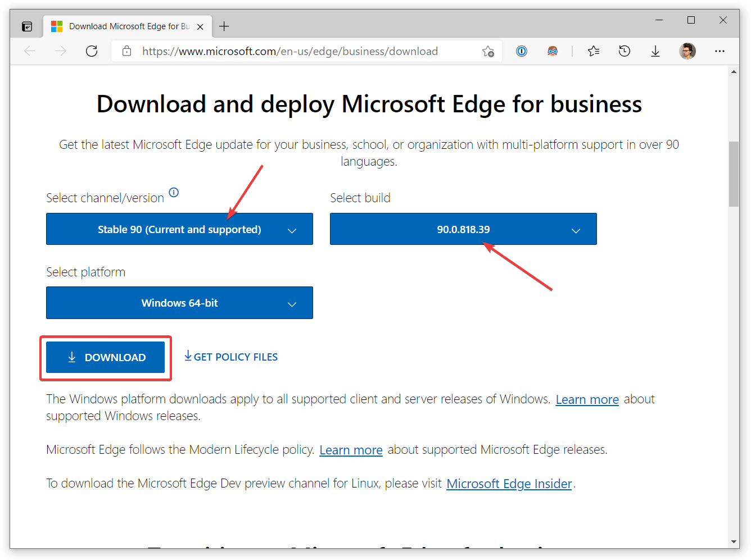Open the Favorites list
Screen dimensions: 751x560
point(594,51)
